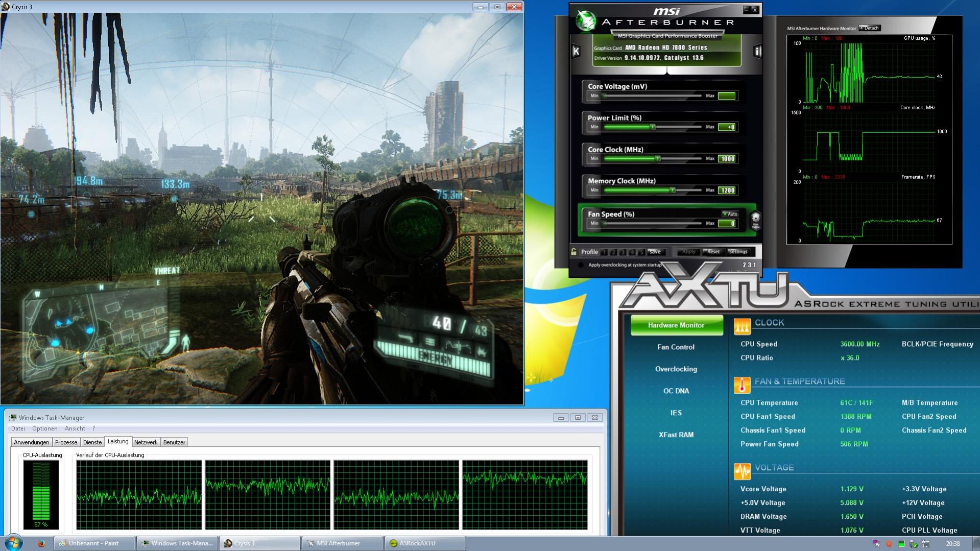The width and height of the screenshot is (980, 551).
Task: Click the Fan Speed slider
Action: click(652, 224)
